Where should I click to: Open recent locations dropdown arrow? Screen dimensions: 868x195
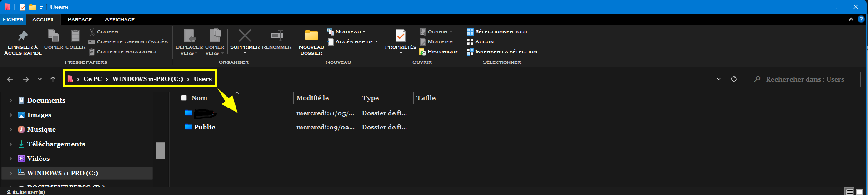[40, 79]
